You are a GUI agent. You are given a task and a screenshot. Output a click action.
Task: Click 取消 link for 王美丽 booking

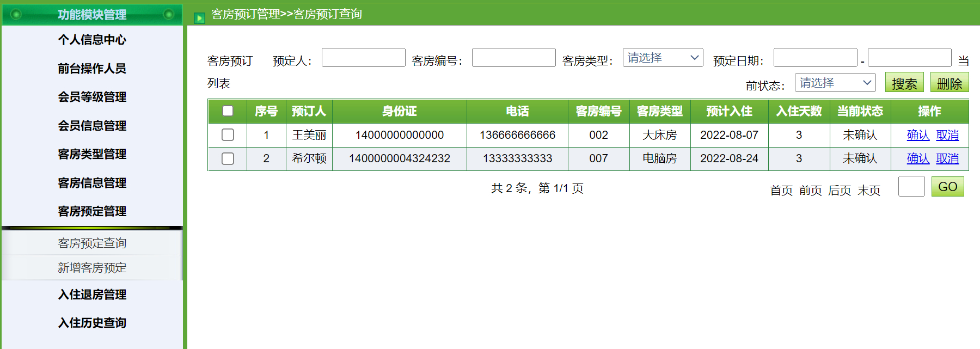[x=947, y=135]
